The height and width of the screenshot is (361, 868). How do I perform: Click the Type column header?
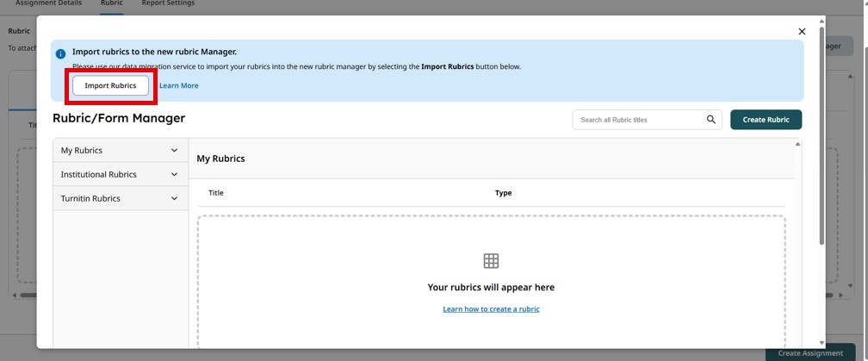click(503, 193)
